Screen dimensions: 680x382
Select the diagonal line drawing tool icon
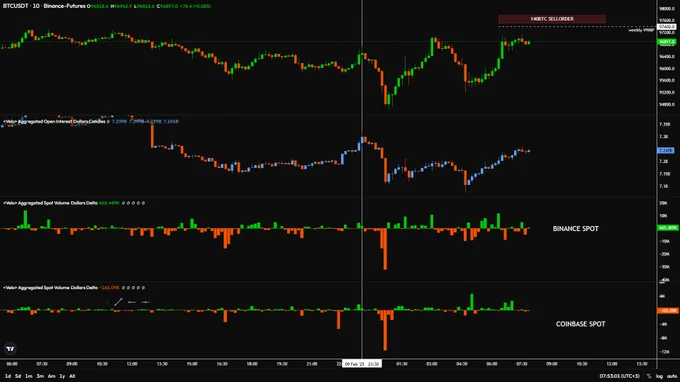(118, 302)
